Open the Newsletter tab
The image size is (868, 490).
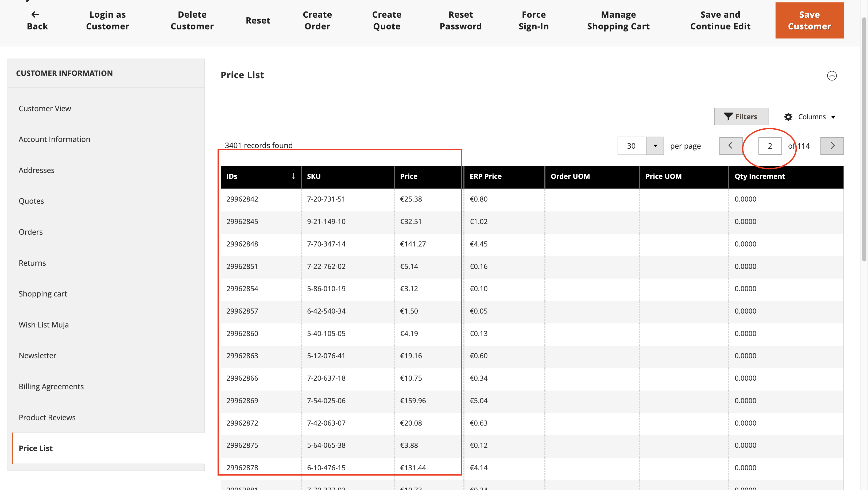click(x=37, y=356)
